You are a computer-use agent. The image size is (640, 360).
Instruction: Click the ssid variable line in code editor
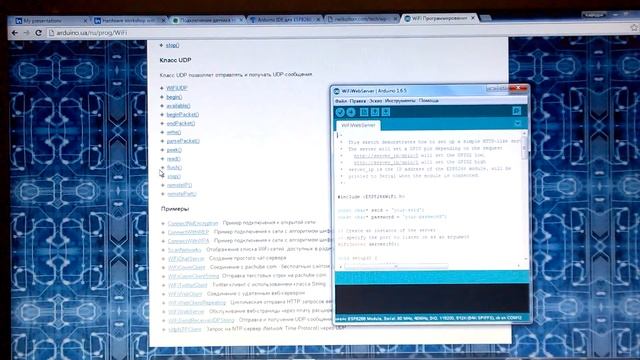(381, 210)
